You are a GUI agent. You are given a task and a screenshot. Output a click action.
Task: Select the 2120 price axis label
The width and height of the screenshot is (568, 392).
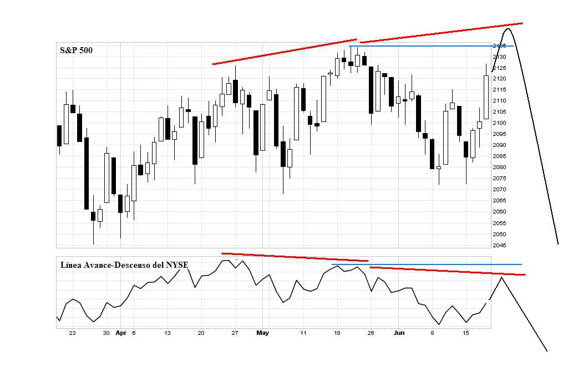click(500, 79)
